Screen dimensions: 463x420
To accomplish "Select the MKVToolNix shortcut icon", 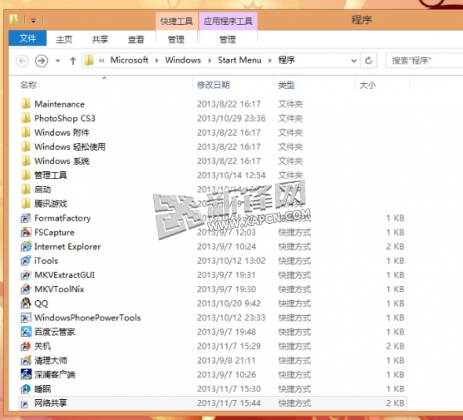I will click(26, 289).
